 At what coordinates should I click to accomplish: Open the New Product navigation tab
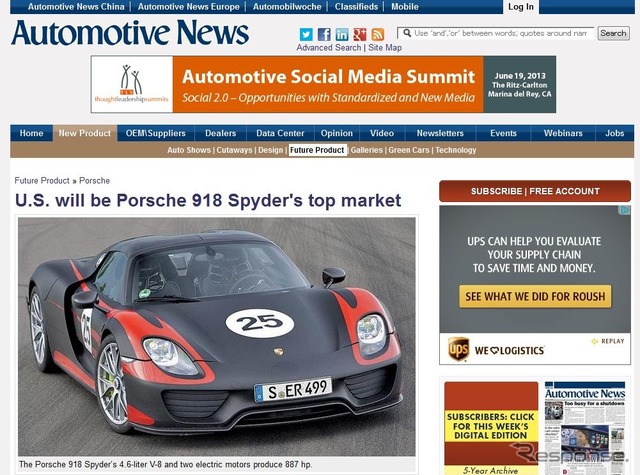[x=84, y=133]
